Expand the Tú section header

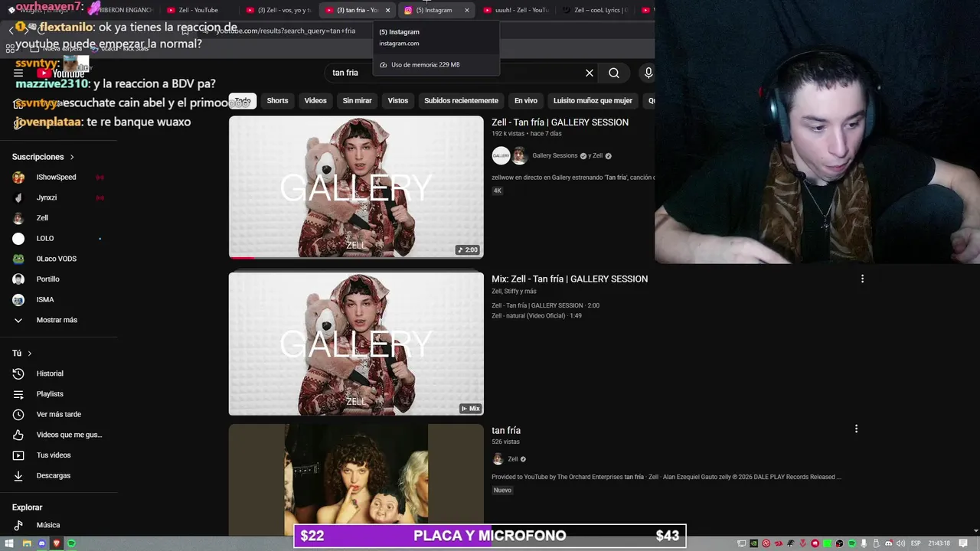(x=21, y=354)
